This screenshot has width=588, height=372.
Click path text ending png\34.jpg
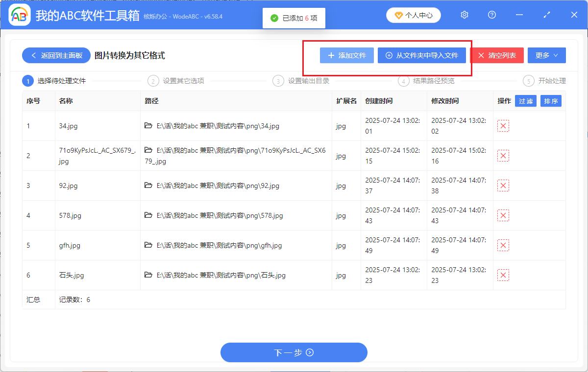click(218, 126)
